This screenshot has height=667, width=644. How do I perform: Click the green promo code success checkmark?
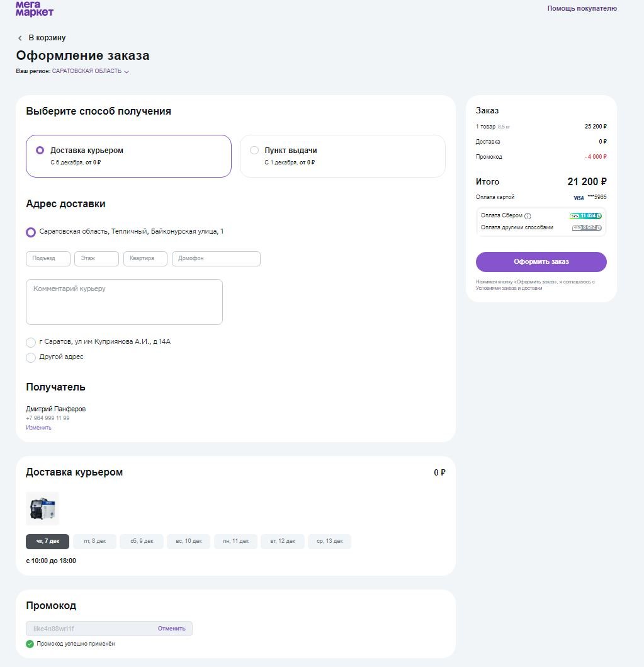[x=30, y=644]
